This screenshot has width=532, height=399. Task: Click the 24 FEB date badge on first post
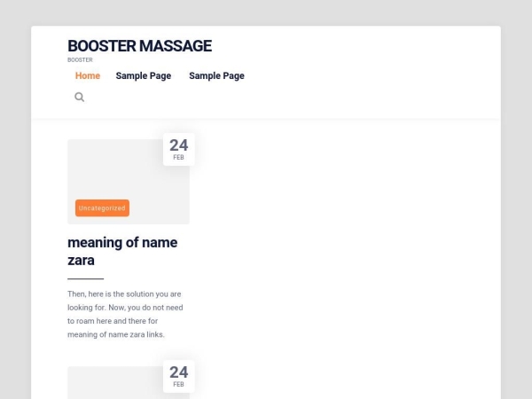click(x=179, y=149)
